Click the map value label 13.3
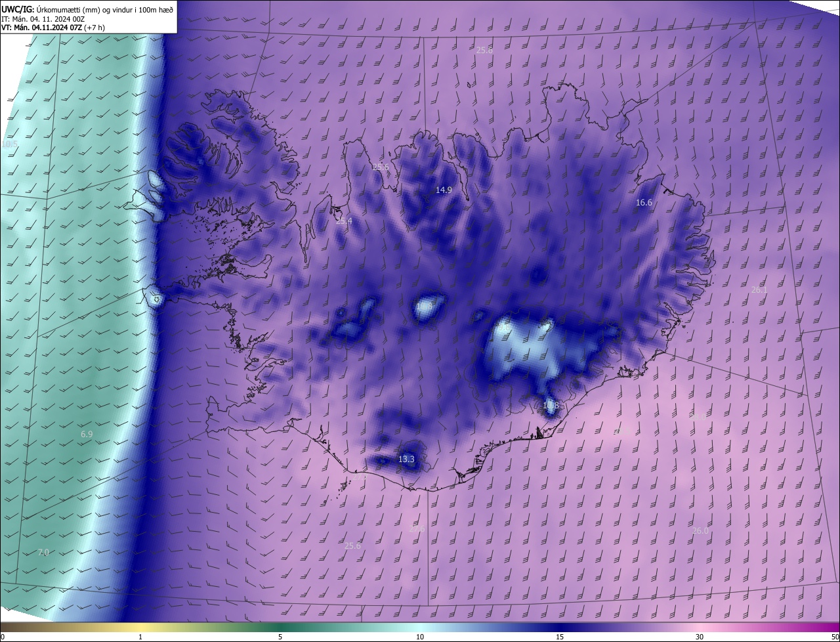840x642 pixels. pos(406,459)
